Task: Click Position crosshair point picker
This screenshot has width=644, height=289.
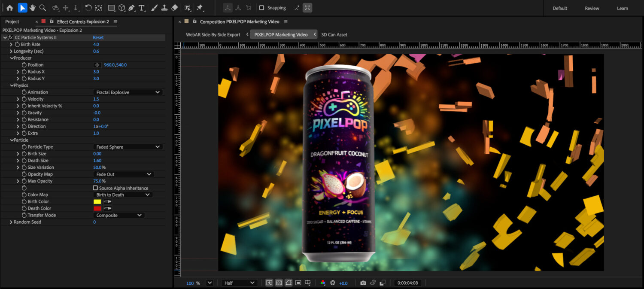Action: (x=97, y=65)
